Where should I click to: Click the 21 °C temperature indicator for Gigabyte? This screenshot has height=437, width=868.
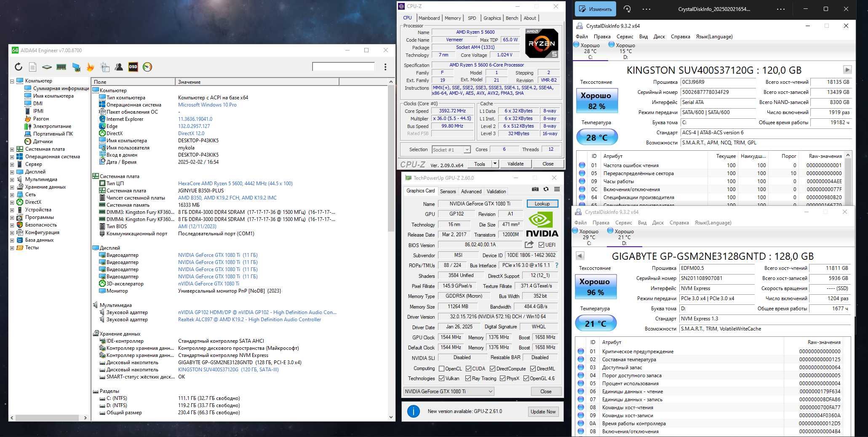[596, 323]
